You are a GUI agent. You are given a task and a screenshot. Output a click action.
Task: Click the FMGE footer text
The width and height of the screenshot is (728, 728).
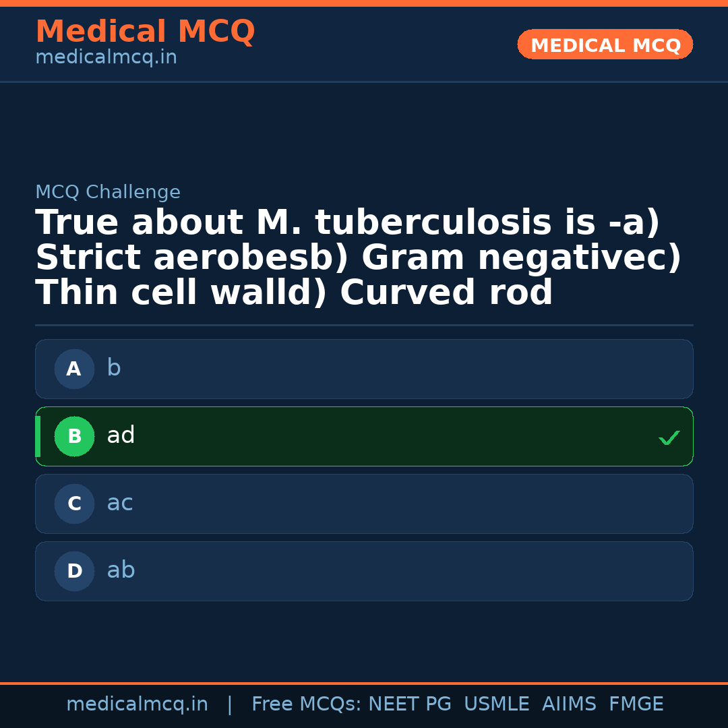click(x=636, y=704)
